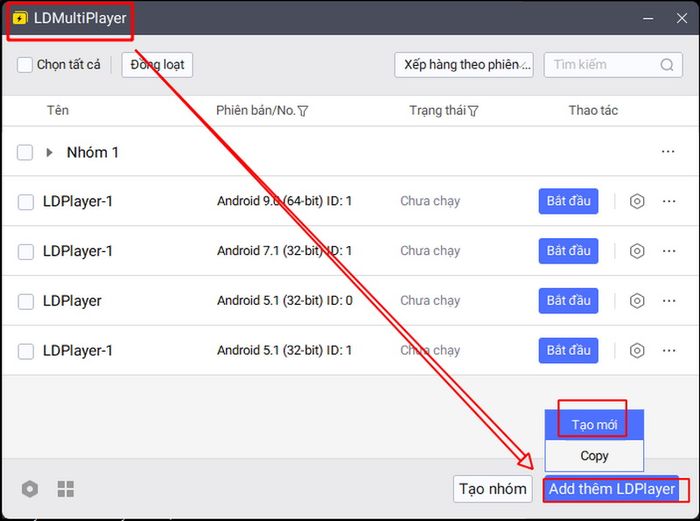
Task: Open the filter icon beside Trạng thái
Action: coord(473,111)
